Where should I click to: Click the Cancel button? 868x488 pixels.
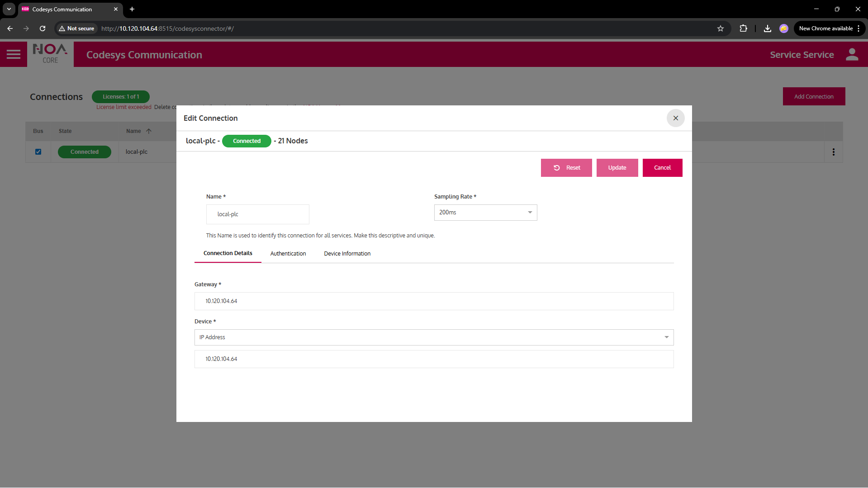tap(662, 168)
